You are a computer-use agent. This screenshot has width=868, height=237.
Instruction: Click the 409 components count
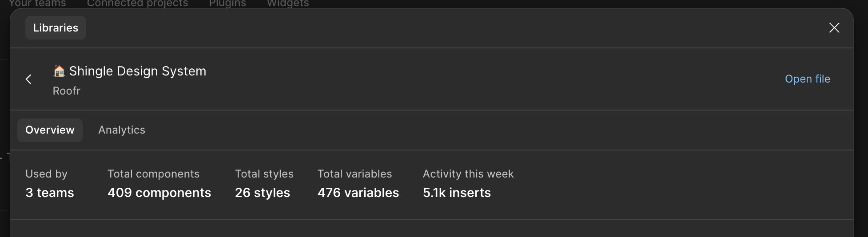pyautogui.click(x=159, y=193)
